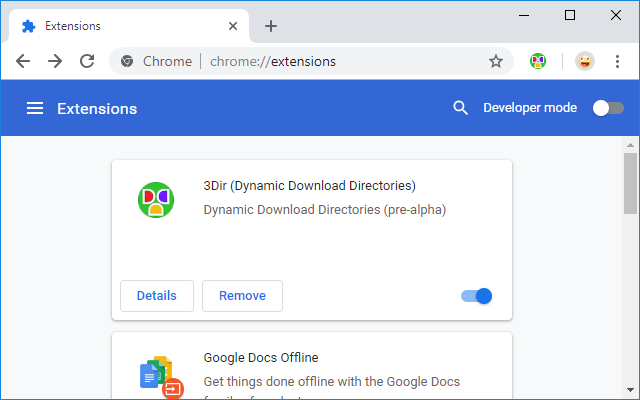Viewport: 640px width, 400px height.
Task: Click the 3Dir extension logo in card
Action: pos(156,200)
